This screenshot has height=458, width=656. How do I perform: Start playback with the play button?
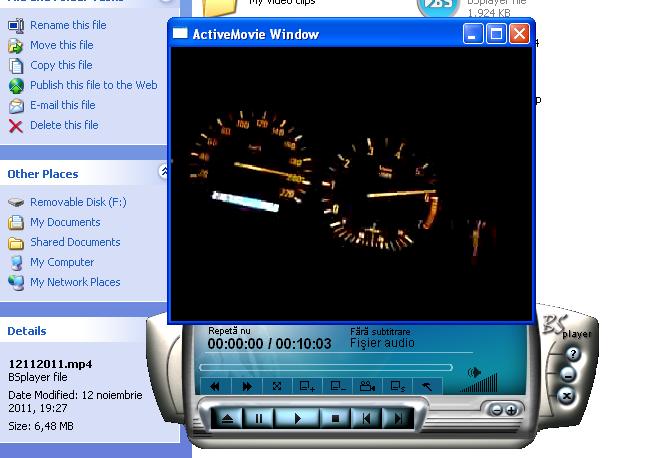coord(297,418)
